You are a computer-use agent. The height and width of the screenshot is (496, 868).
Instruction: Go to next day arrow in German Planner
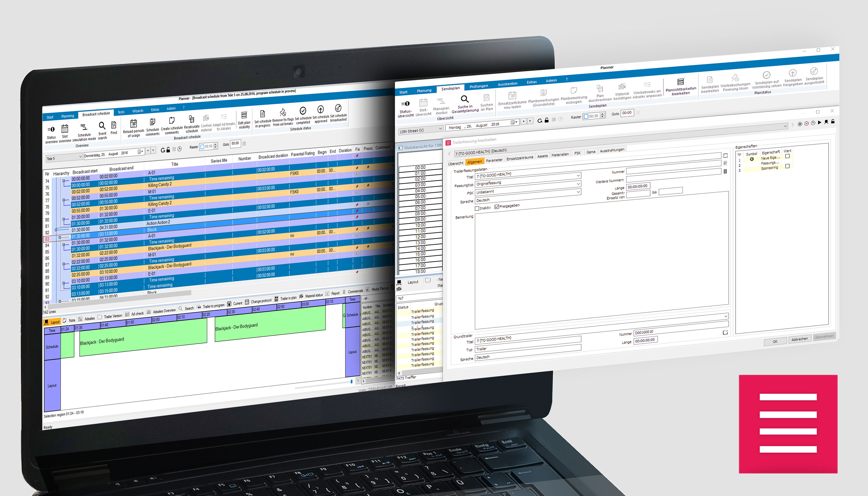[x=530, y=121]
